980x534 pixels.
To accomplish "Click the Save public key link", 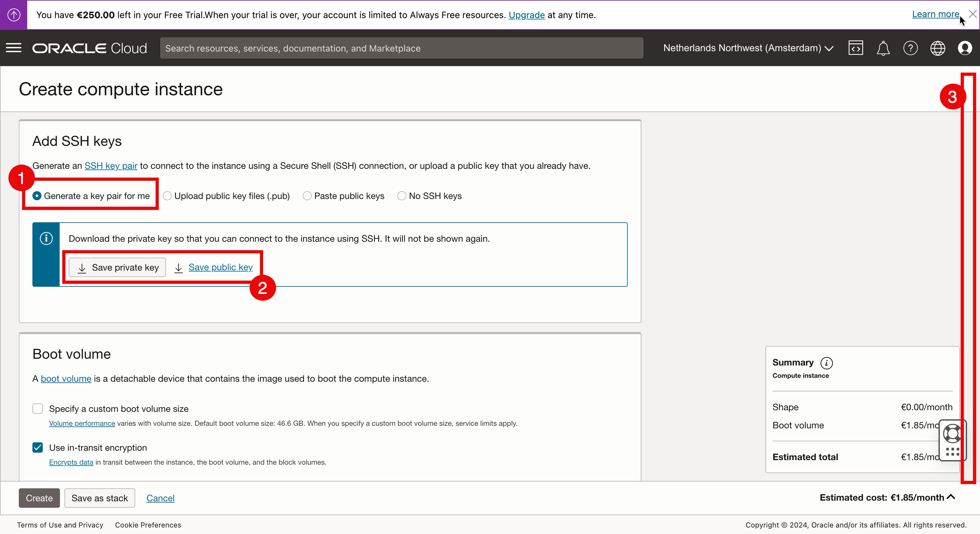I will 220,267.
